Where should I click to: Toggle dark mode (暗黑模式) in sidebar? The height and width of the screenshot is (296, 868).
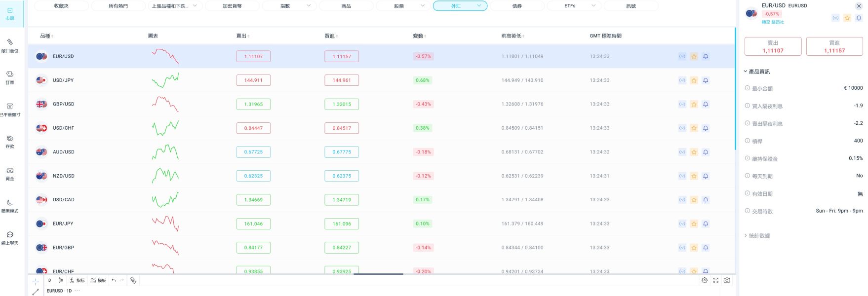(10, 205)
